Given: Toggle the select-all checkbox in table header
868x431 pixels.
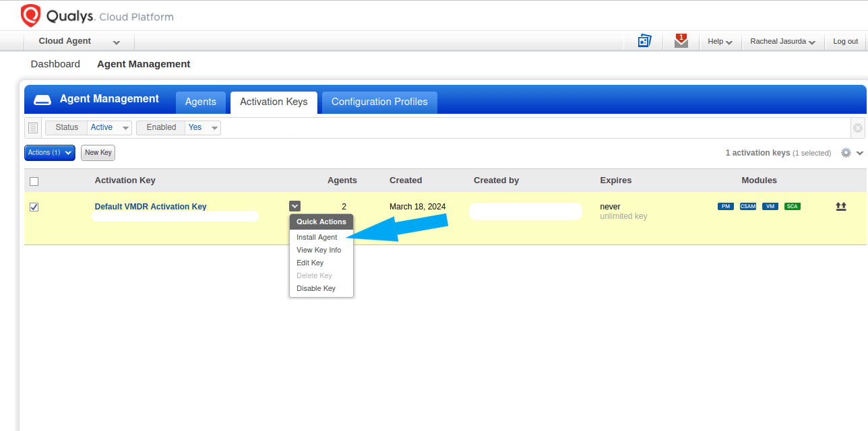Looking at the screenshot, I should tap(34, 181).
